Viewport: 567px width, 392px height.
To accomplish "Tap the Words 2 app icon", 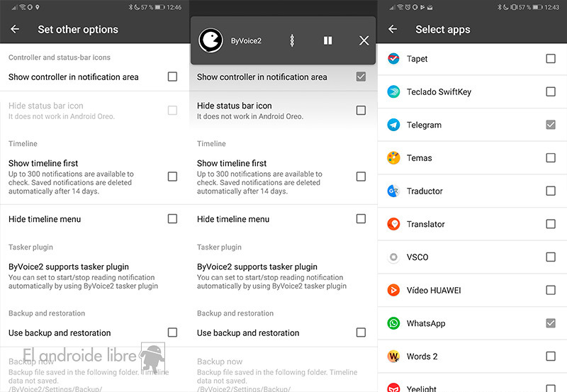I will click(393, 357).
